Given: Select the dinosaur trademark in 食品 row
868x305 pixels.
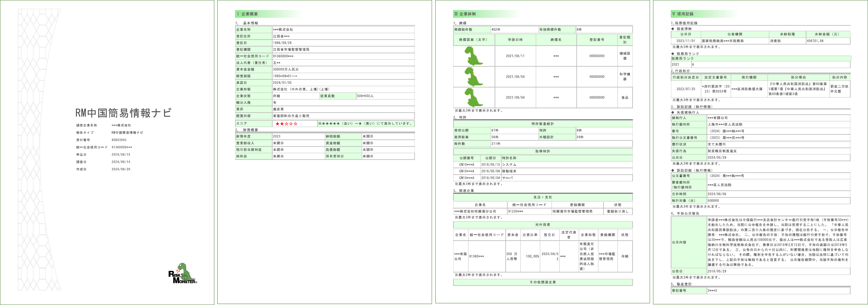Looking at the screenshot, I should pos(474,98).
